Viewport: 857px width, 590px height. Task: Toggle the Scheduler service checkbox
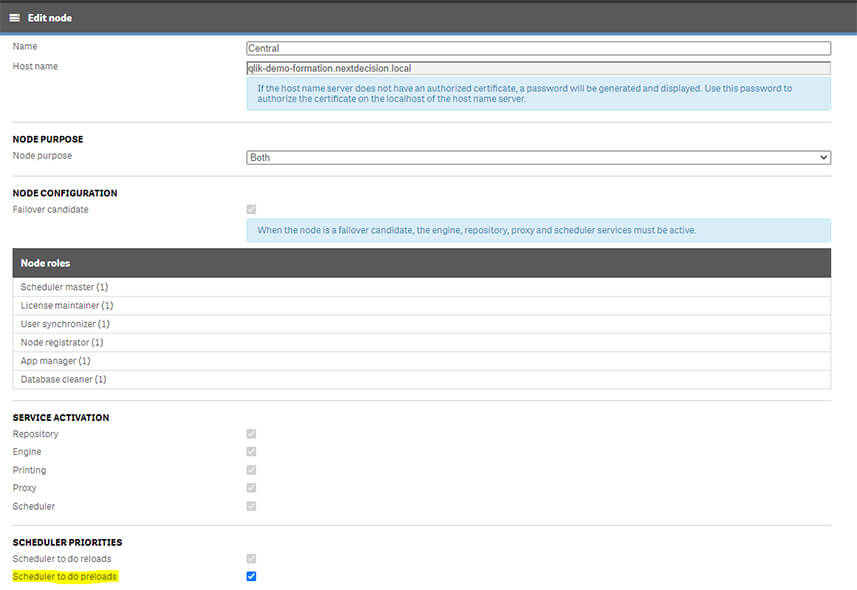point(251,506)
